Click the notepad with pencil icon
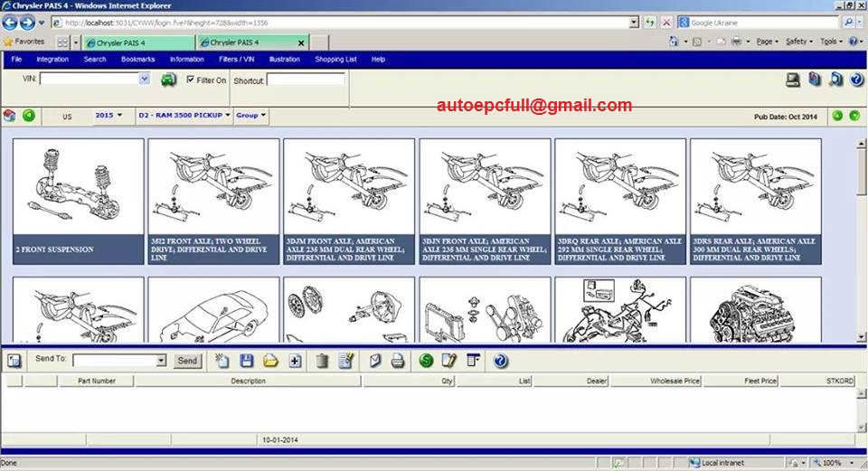 (449, 361)
